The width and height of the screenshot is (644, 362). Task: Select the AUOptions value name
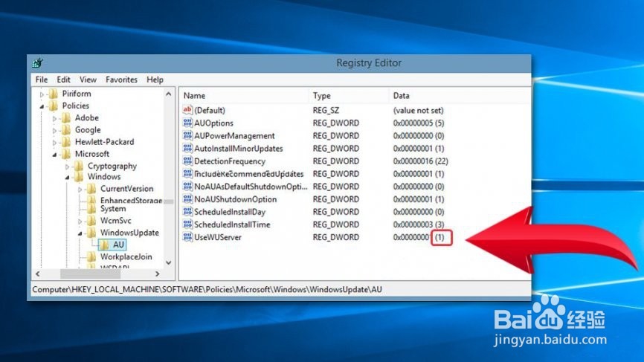213,123
